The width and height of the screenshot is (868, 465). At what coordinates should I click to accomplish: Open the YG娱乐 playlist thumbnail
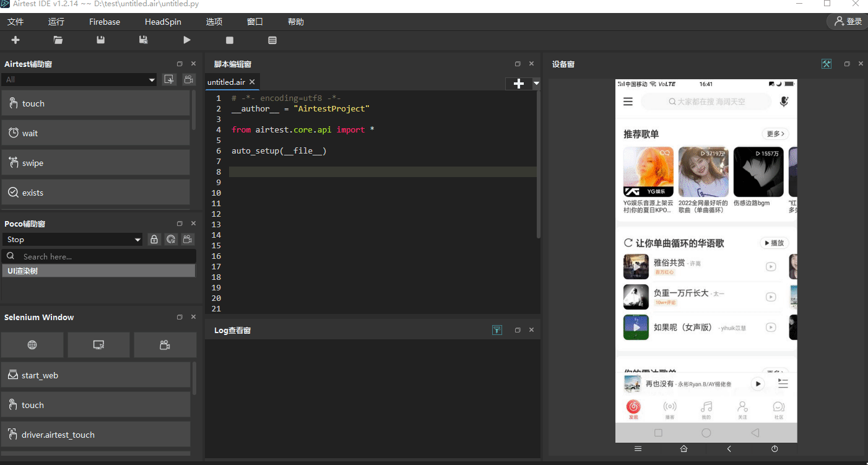[x=648, y=172]
